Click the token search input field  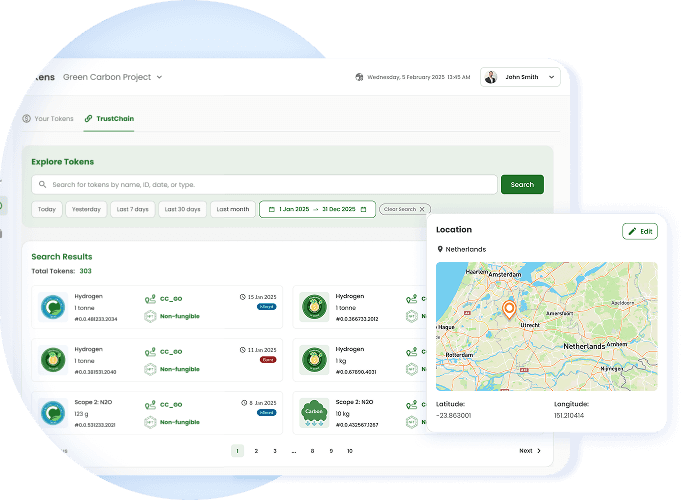pos(264,185)
